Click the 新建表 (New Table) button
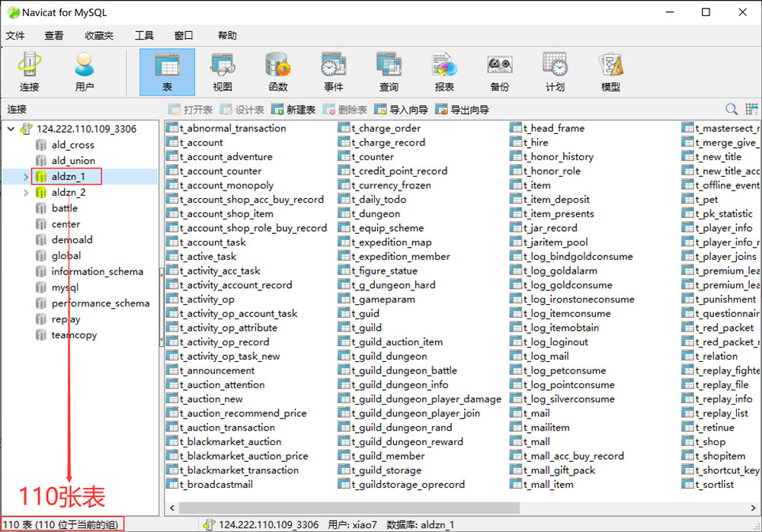Viewport: 762px width, 532px height. (x=293, y=110)
